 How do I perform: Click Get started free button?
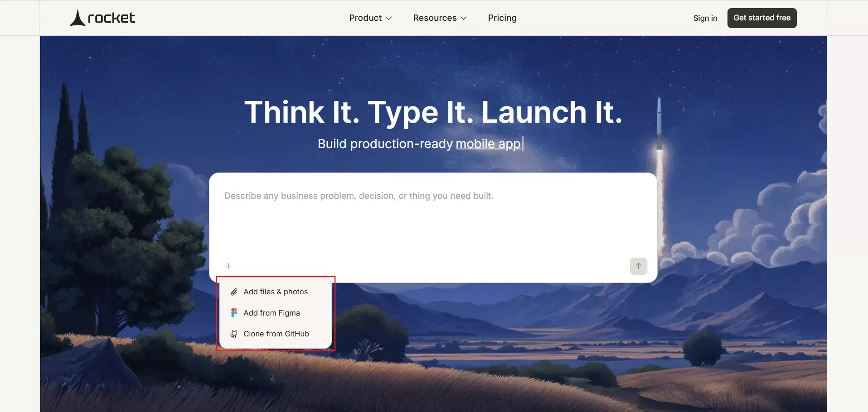[762, 18]
